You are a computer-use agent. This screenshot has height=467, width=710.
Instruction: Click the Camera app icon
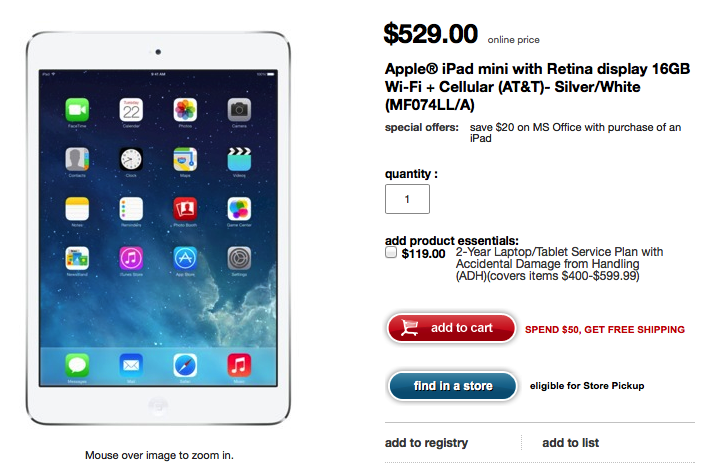click(x=239, y=110)
